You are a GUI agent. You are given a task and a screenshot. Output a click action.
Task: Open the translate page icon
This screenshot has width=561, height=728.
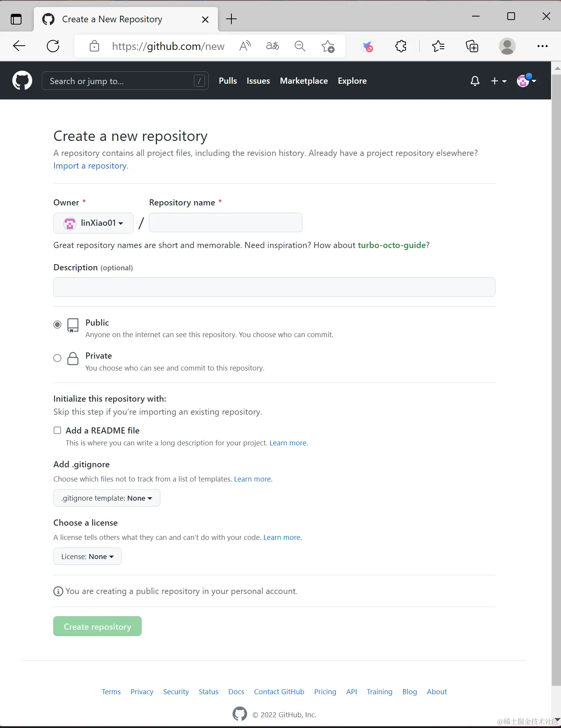pyautogui.click(x=272, y=46)
